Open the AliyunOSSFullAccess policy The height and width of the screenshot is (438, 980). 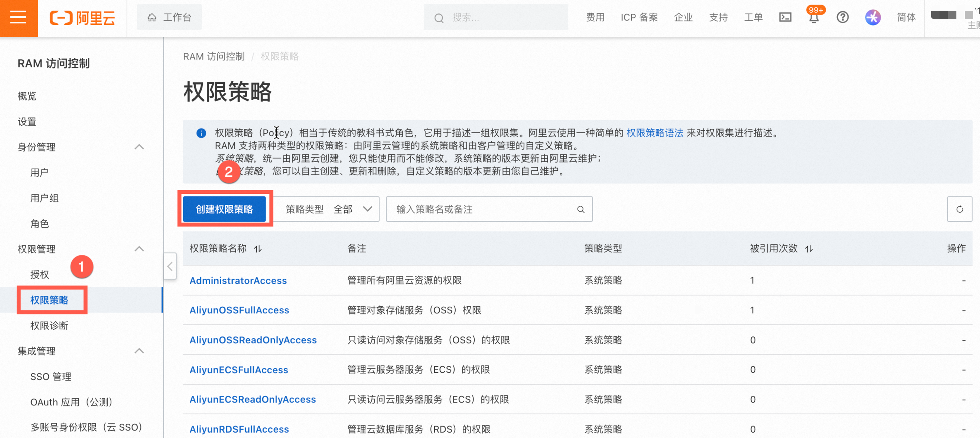[x=239, y=311]
